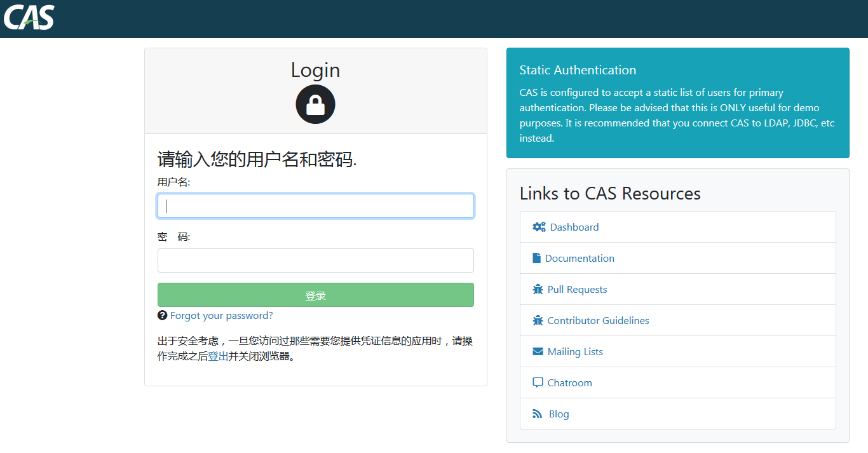Click the Pull Requests bug icon
This screenshot has width=868, height=453.
[x=538, y=289]
